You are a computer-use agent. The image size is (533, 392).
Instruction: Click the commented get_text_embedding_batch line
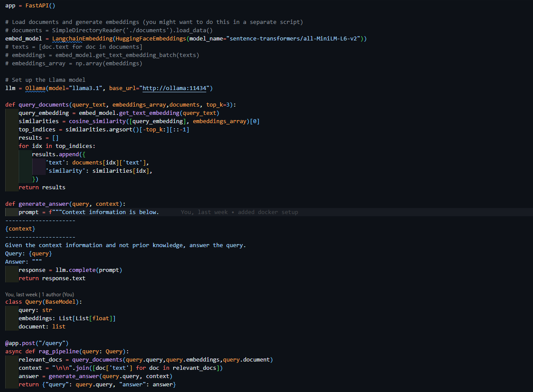coord(102,55)
